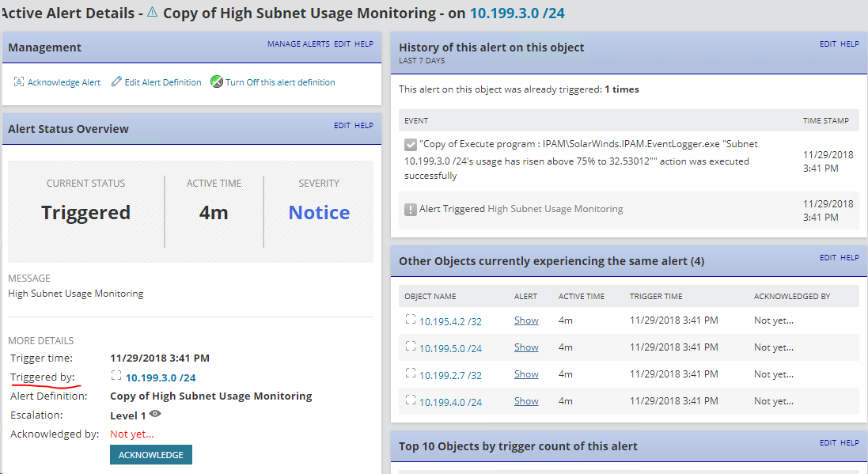Open Help in Top 10 Objects panel header

point(850,442)
